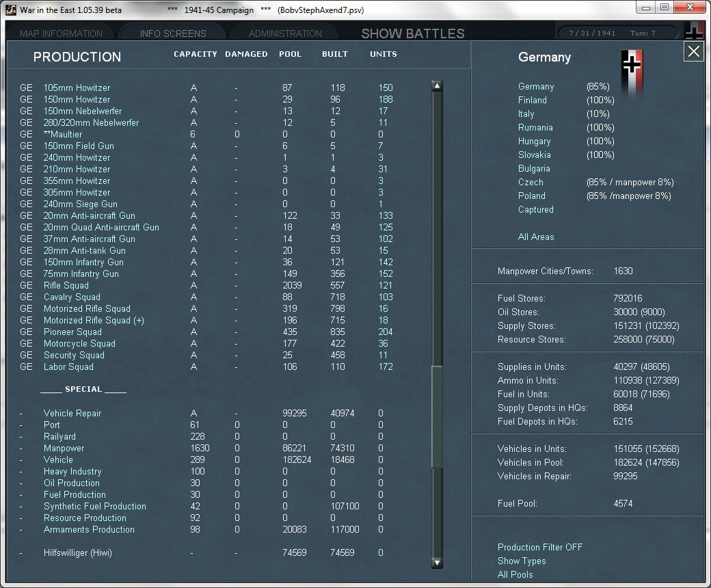Open the Motorcycle Squad entry
Viewport: 711px width, 588px height.
coord(79,344)
